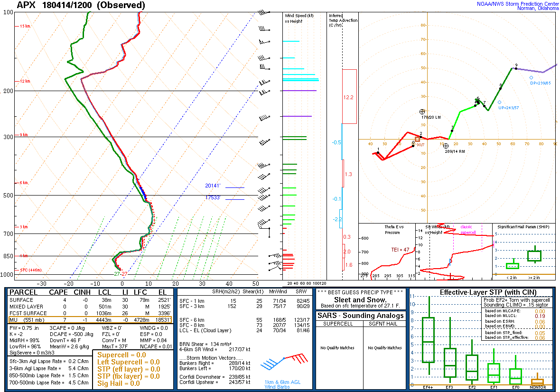560x392 pixels.
Task: Click the blue and red wind barb graphic
Action: pos(284,361)
